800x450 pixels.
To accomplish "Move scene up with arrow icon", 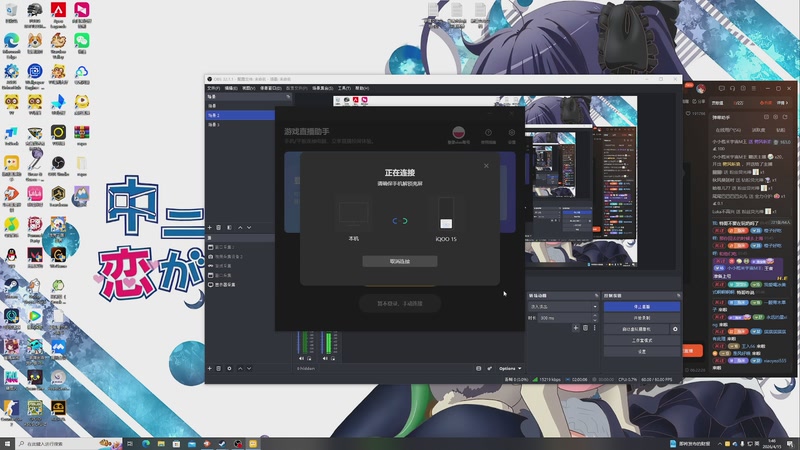I will [240, 228].
